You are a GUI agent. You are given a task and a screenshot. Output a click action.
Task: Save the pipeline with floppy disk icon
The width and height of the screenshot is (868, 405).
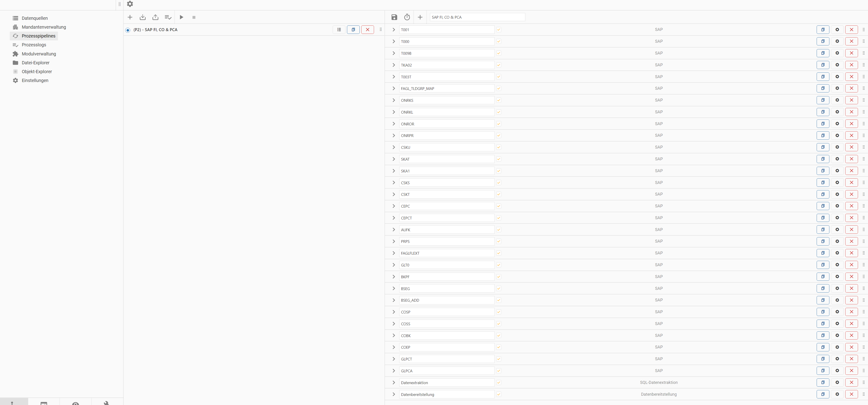point(394,17)
